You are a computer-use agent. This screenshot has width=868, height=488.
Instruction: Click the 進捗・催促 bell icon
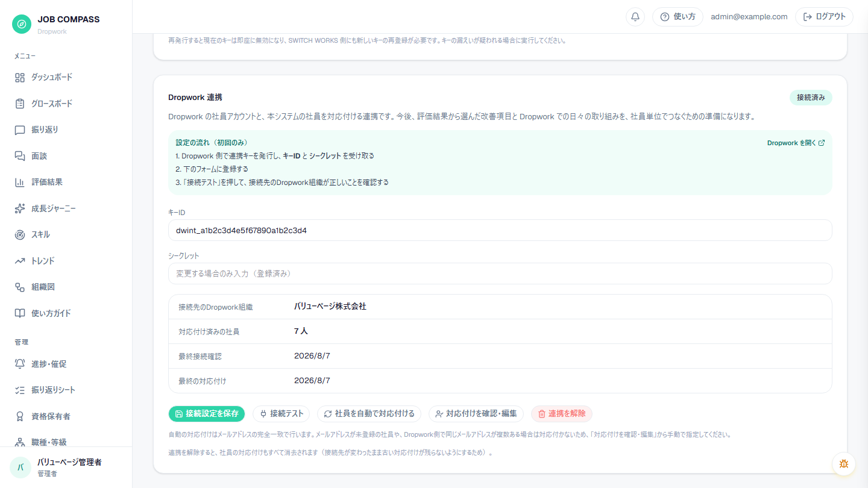[x=20, y=364]
